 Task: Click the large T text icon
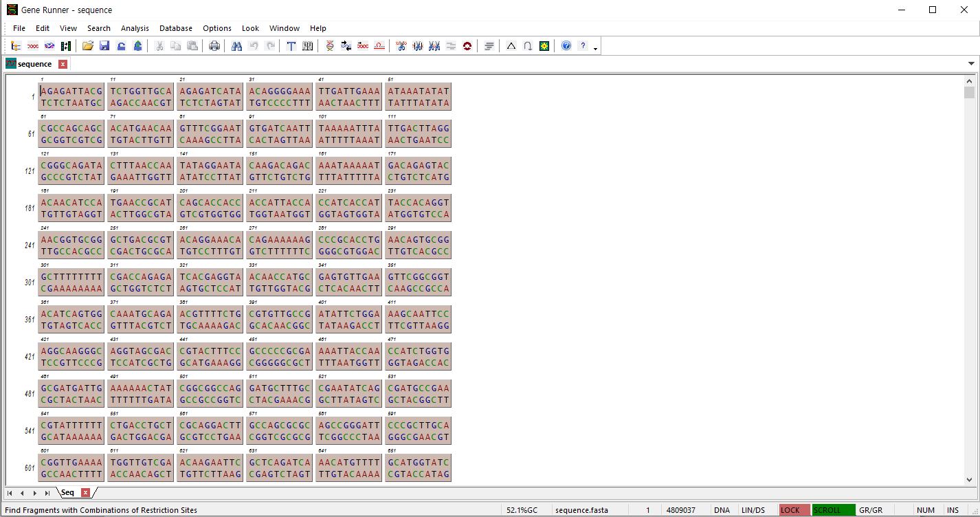291,46
